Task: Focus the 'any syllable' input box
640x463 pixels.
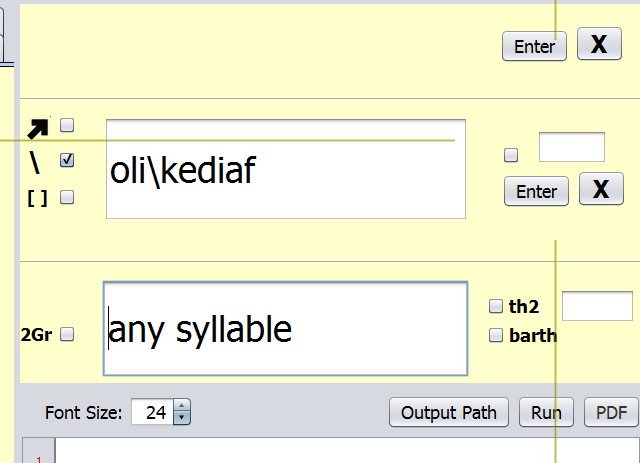Action: 285,328
